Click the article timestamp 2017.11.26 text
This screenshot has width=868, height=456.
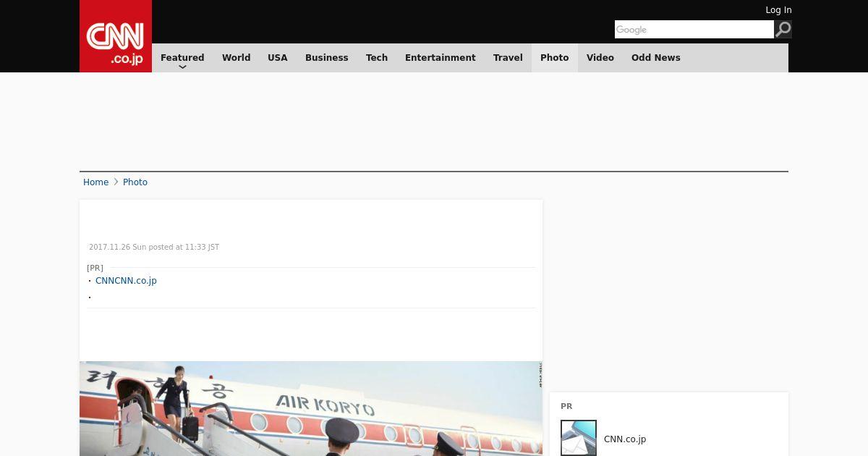click(x=154, y=248)
